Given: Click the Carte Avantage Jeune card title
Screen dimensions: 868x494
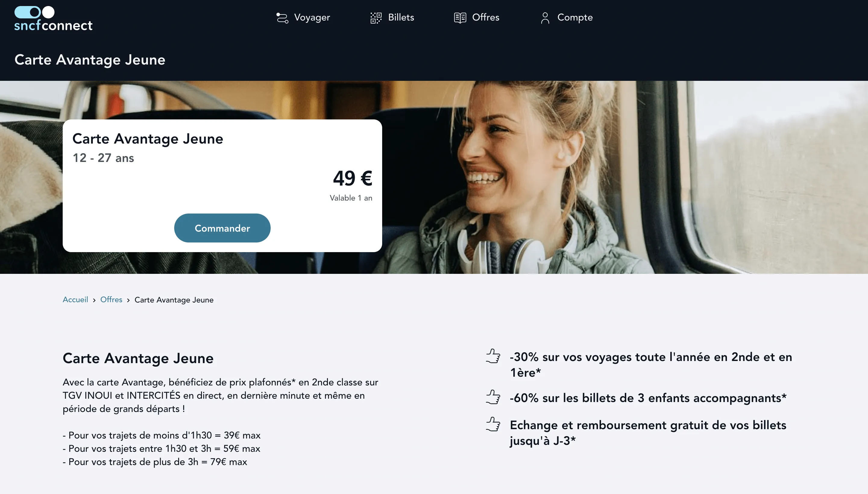Looking at the screenshot, I should click(x=148, y=139).
